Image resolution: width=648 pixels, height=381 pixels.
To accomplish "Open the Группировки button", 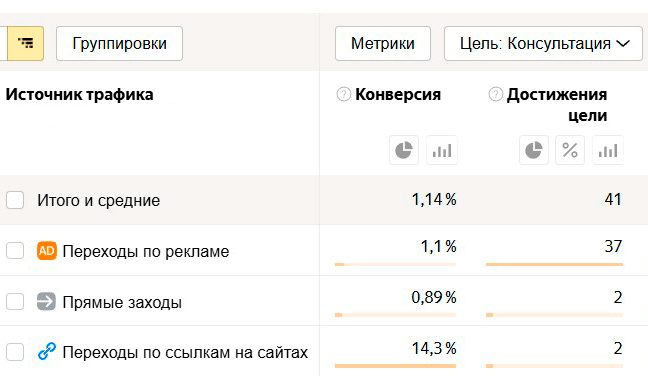I will click(119, 43).
